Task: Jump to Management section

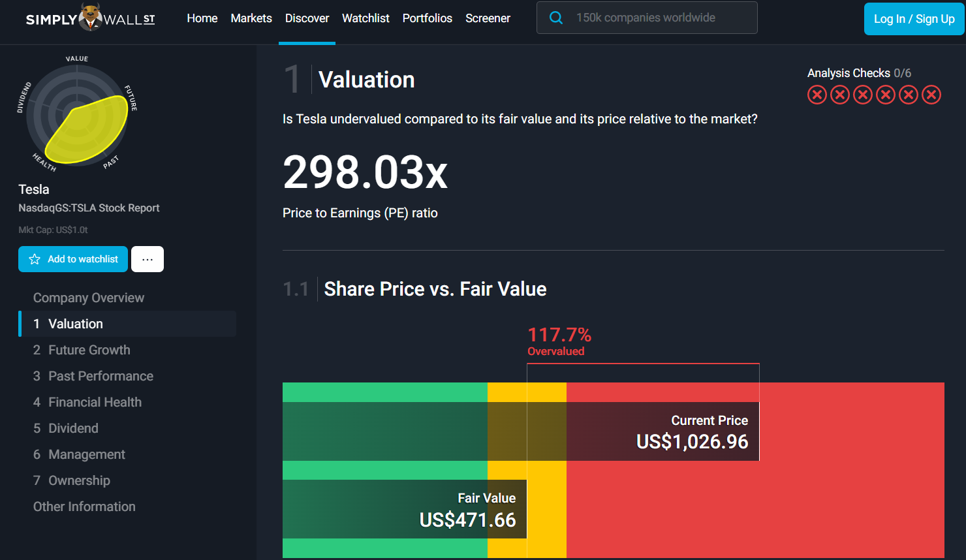Action: pyautogui.click(x=79, y=454)
